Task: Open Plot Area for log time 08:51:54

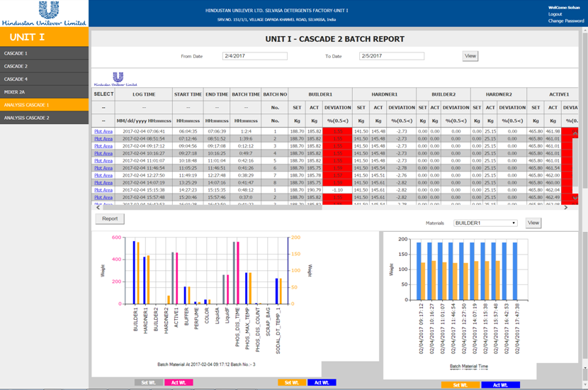Action: 103,139
